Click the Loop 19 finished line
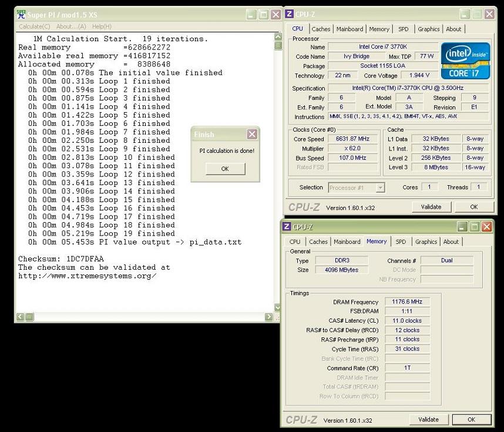The image size is (504, 432). 102,233
